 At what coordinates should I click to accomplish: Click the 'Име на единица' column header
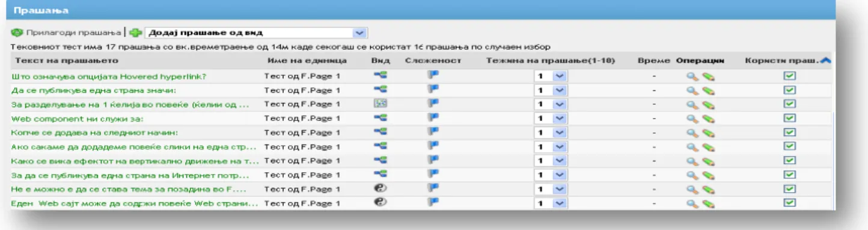(307, 61)
